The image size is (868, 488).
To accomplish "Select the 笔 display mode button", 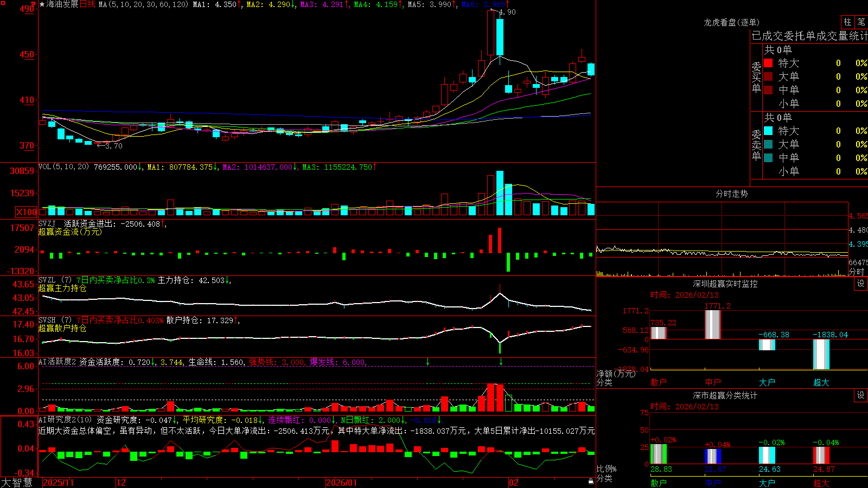I will click(x=861, y=22).
